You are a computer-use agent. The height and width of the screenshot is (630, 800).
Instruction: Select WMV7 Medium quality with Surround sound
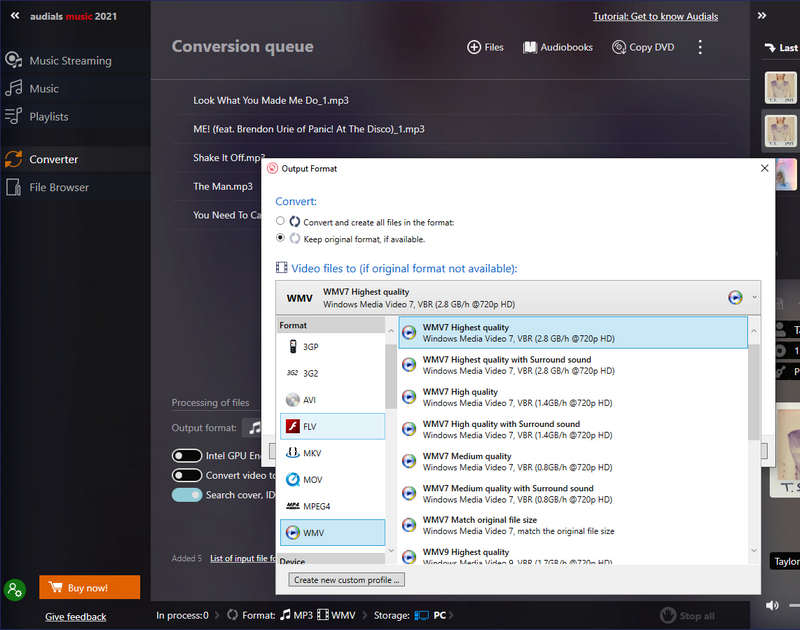click(573, 493)
